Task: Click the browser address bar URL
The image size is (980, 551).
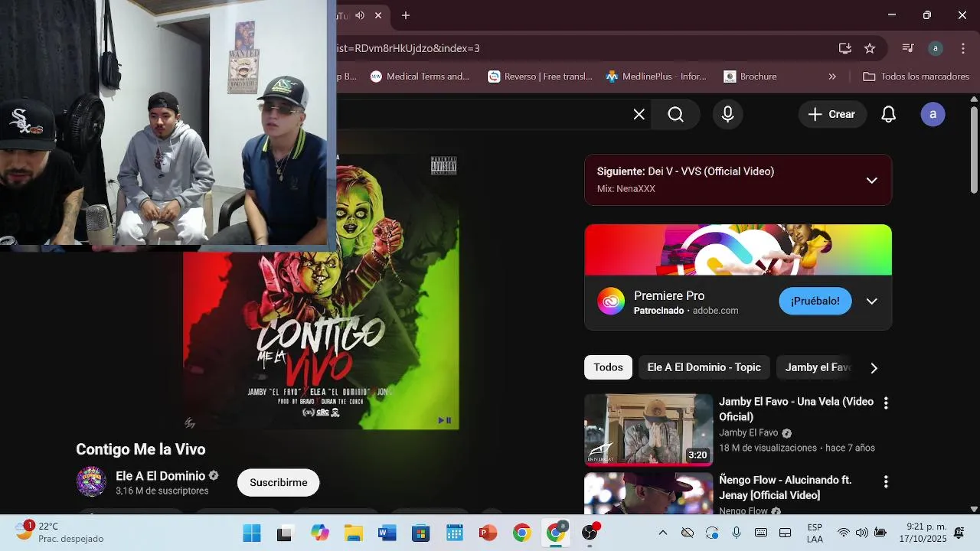Action: [408, 48]
